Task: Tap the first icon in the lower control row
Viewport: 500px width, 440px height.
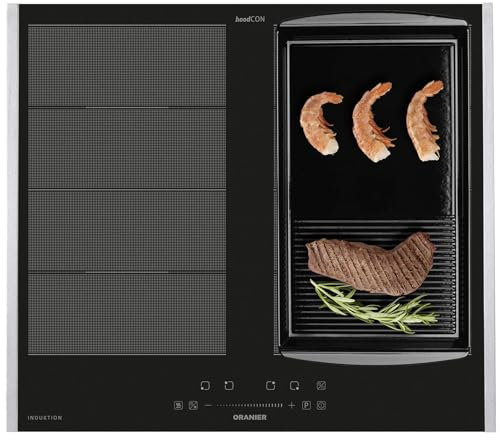Action: tap(179, 405)
